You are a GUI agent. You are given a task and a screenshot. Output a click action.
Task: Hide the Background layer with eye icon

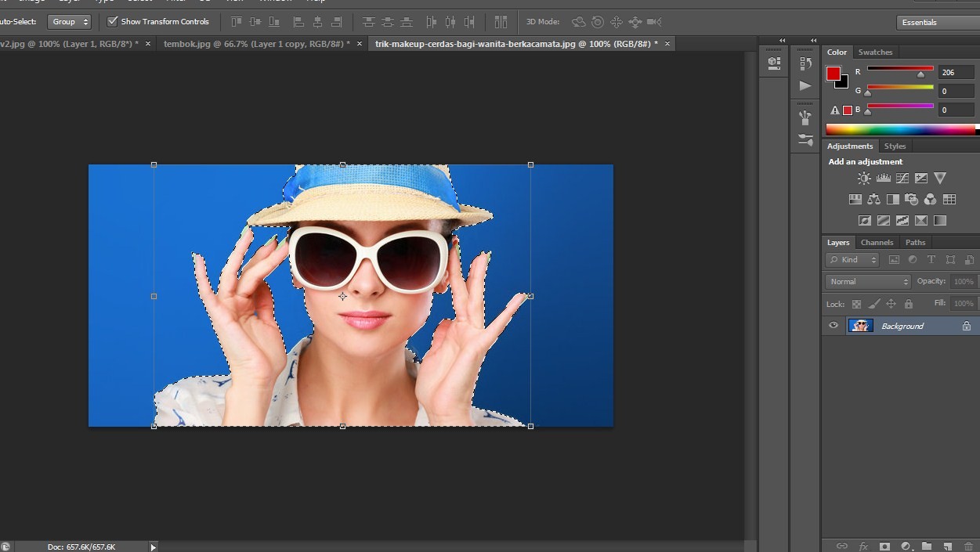pyautogui.click(x=834, y=326)
